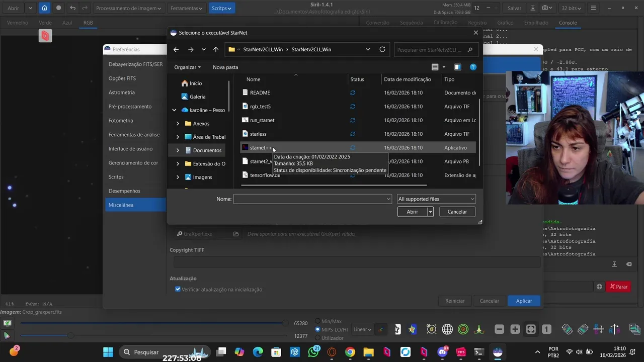The image size is (644, 362).
Task: Toggle preview pane icon in file dialog
Action: 458,67
